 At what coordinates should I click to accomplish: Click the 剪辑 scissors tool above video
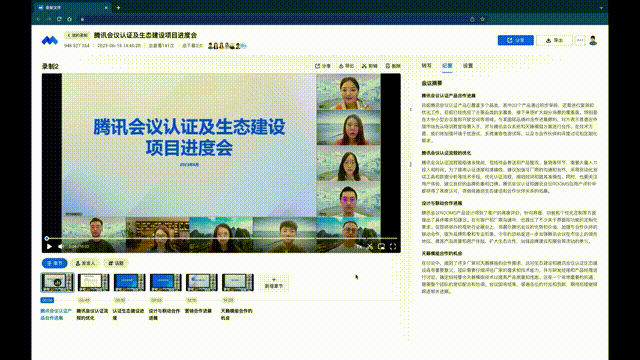coord(369,66)
